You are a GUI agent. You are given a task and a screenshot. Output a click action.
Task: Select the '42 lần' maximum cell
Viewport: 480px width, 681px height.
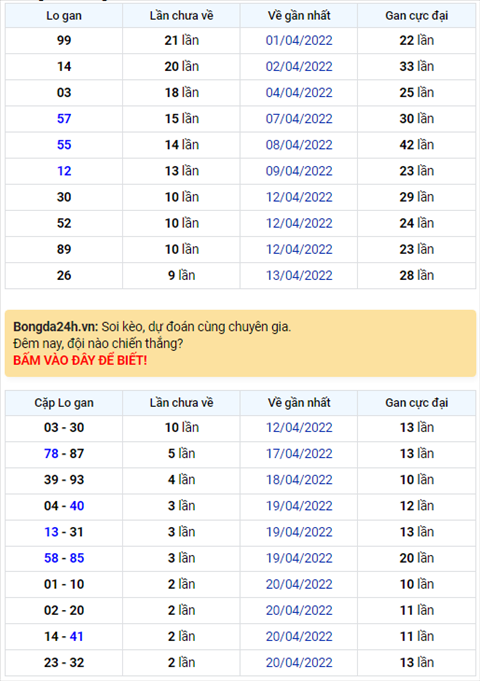point(417,145)
